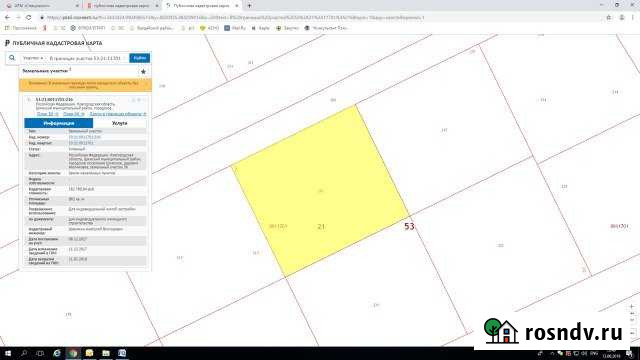This screenshot has height=360, width=640.
Task: Switch to the Информация tab
Action: tap(59, 123)
